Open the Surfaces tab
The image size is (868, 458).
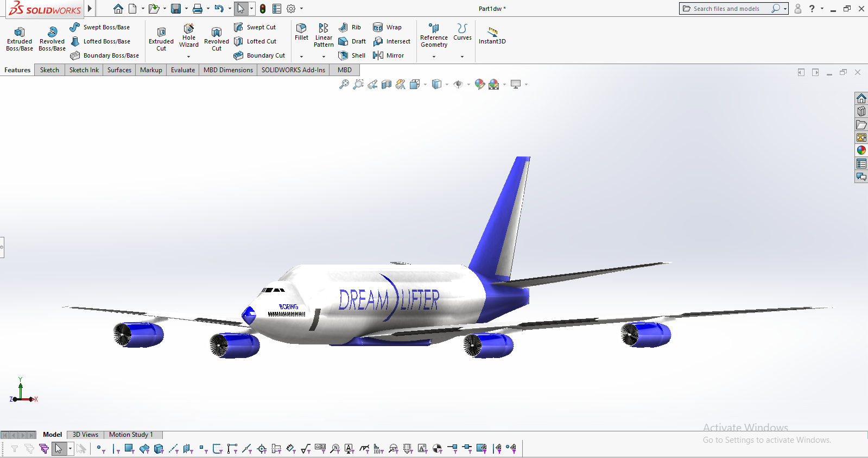(x=119, y=70)
